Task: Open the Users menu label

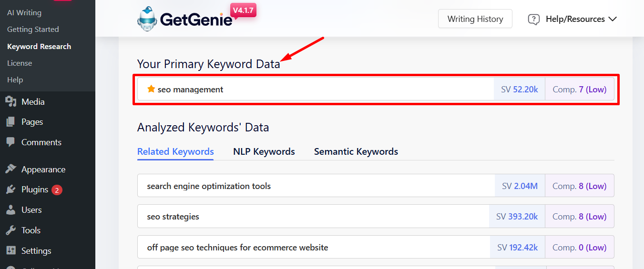Action: coord(31,210)
